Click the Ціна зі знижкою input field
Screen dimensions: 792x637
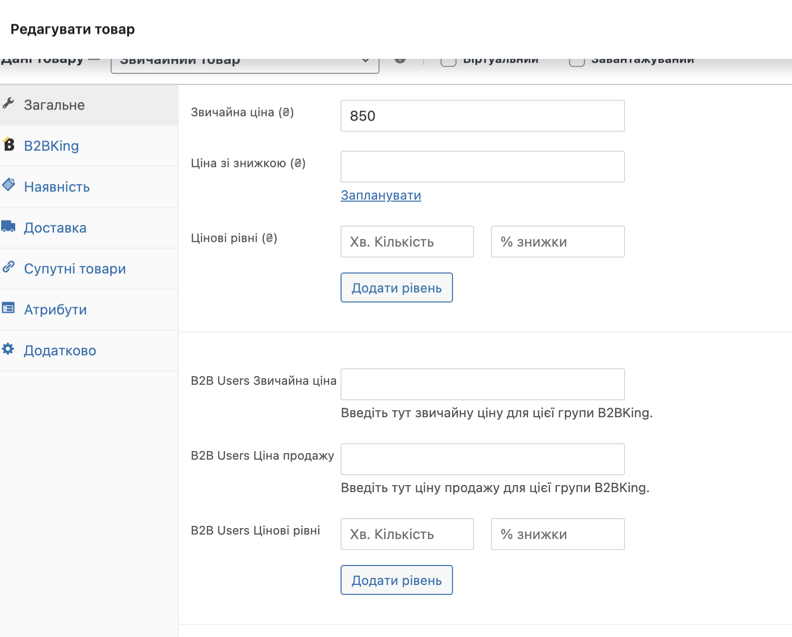pyautogui.click(x=482, y=167)
